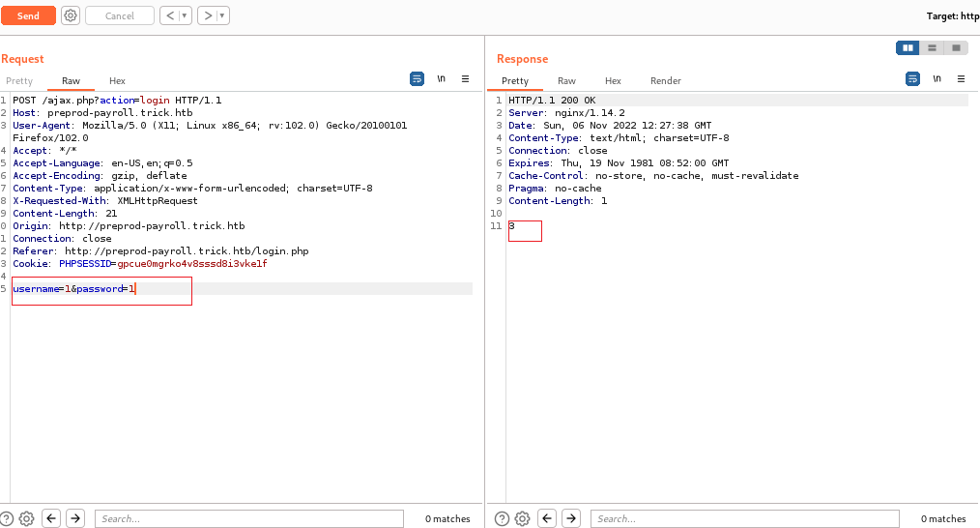Open the Request editor hamburger options menu
The height and width of the screenshot is (528, 980).
pos(465,79)
